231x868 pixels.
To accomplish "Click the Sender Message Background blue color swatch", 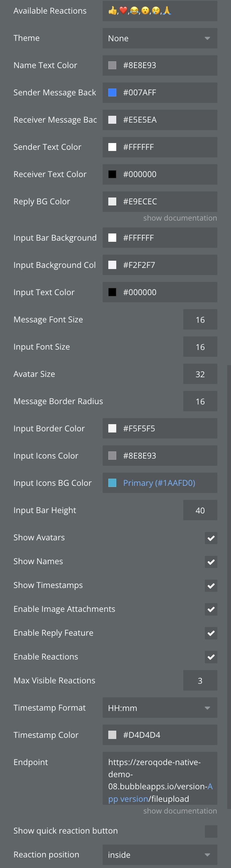I will pyautogui.click(x=112, y=93).
